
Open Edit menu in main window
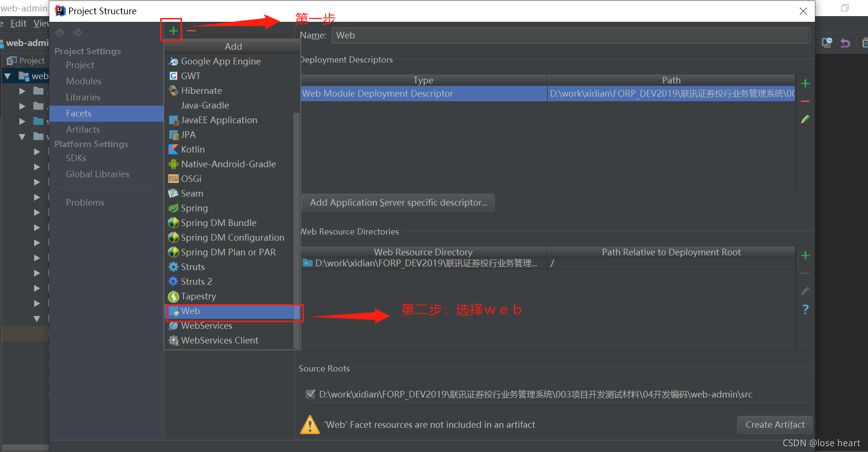coord(18,23)
